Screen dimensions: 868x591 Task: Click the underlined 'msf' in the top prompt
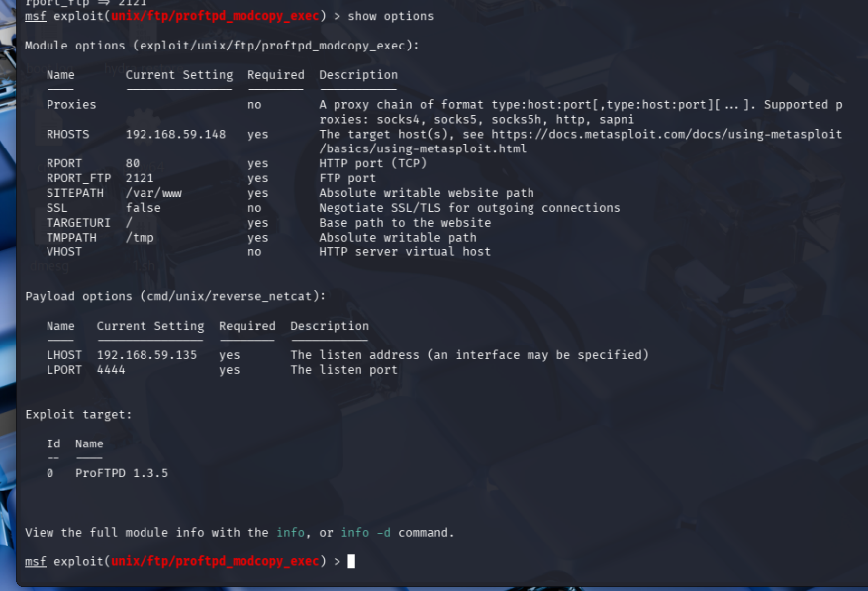(36, 16)
